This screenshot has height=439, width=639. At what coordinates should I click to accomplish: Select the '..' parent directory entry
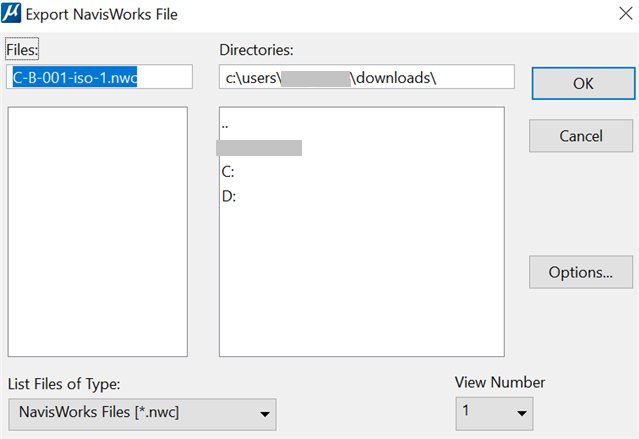pos(226,126)
